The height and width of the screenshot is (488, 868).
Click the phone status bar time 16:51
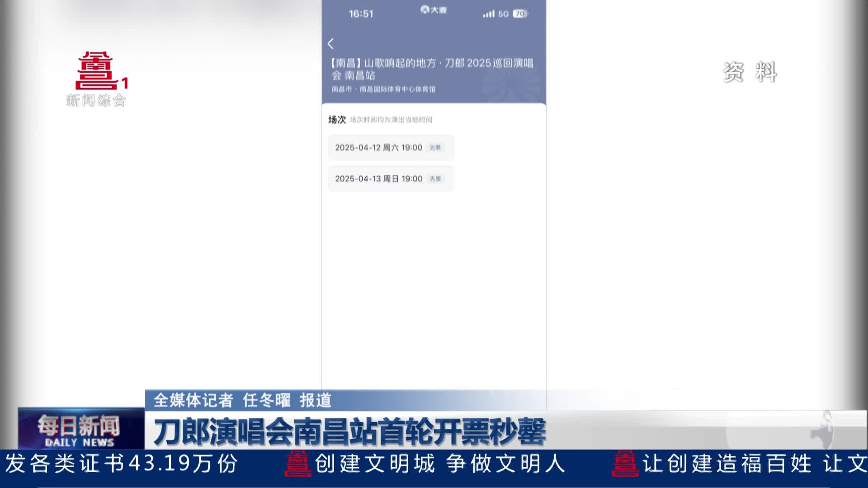point(361,14)
